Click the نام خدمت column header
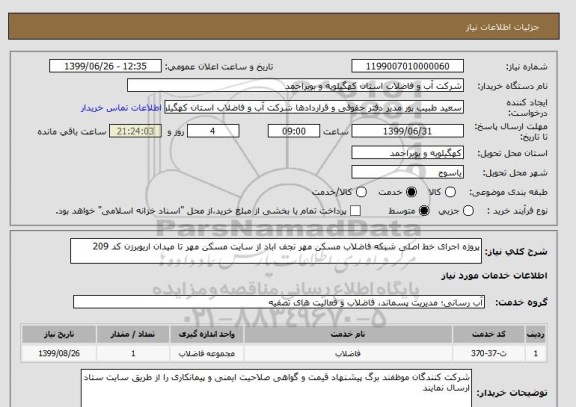576x407 pixels. pyautogui.click(x=348, y=334)
